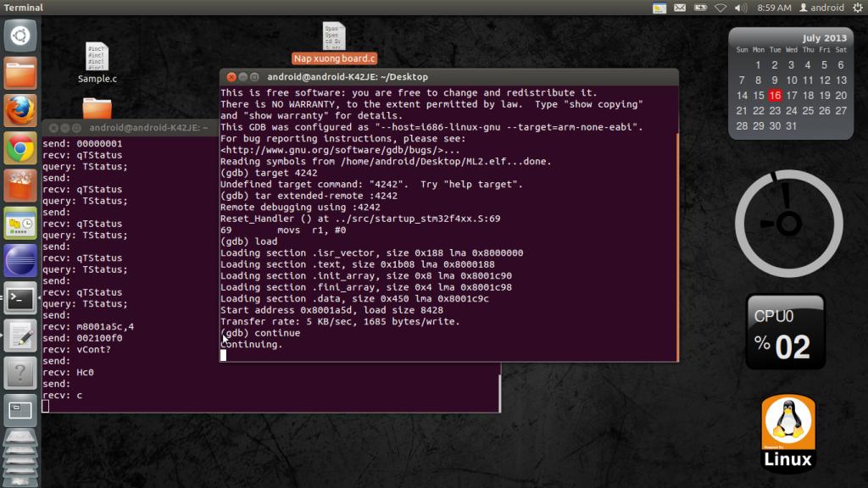This screenshot has height=488, width=868.
Task: Click the 8:59 AM clock indicator
Action: (x=774, y=8)
